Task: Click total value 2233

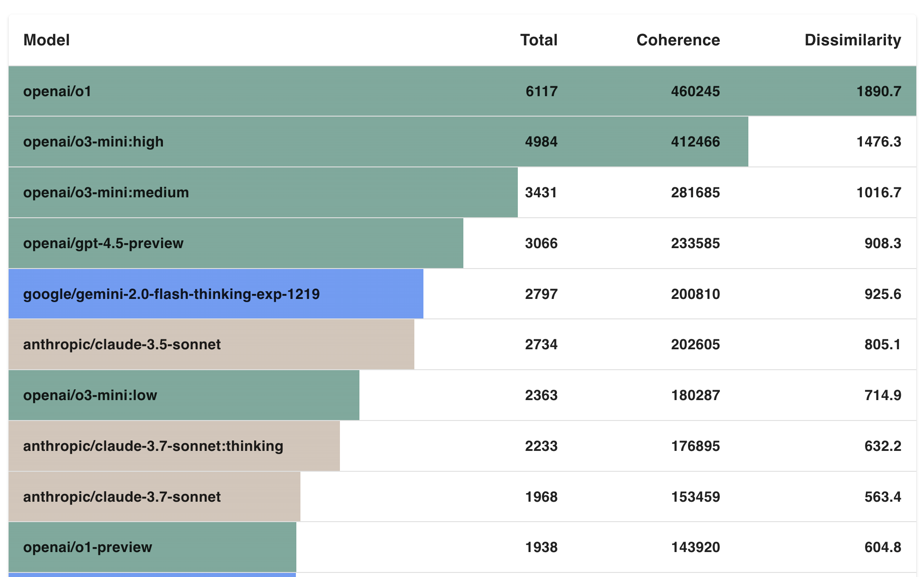Action: 541,446
